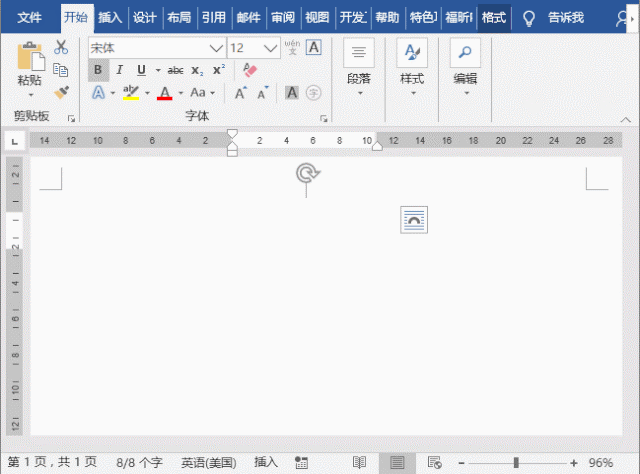The height and width of the screenshot is (474, 640).
Task: Open the 段落 paragraph group
Action: 359,68
